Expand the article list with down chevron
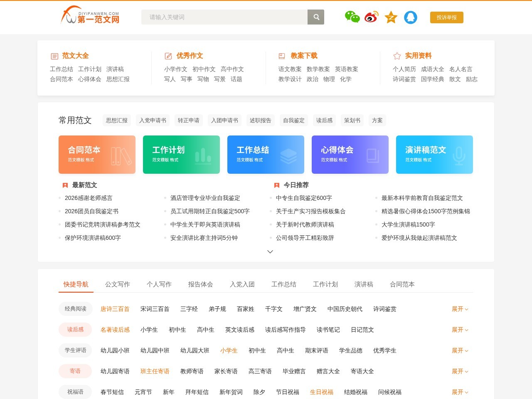The width and height of the screenshot is (532, 399). point(270,251)
